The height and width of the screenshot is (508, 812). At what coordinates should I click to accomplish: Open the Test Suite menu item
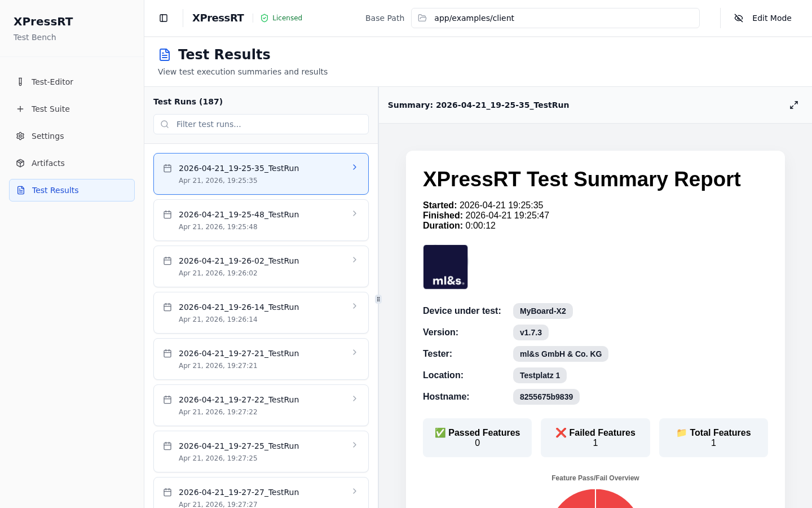tap(72, 109)
